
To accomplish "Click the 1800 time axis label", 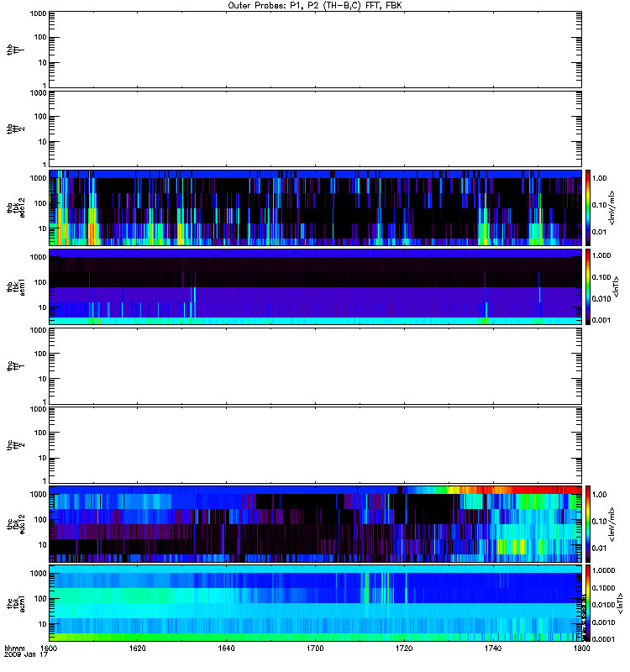I will tap(581, 648).
